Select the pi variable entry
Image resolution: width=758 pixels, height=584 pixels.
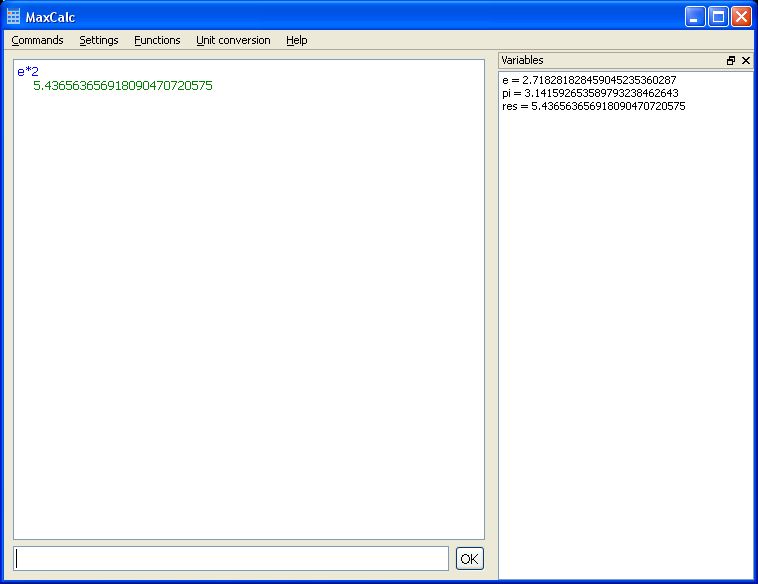[590, 93]
